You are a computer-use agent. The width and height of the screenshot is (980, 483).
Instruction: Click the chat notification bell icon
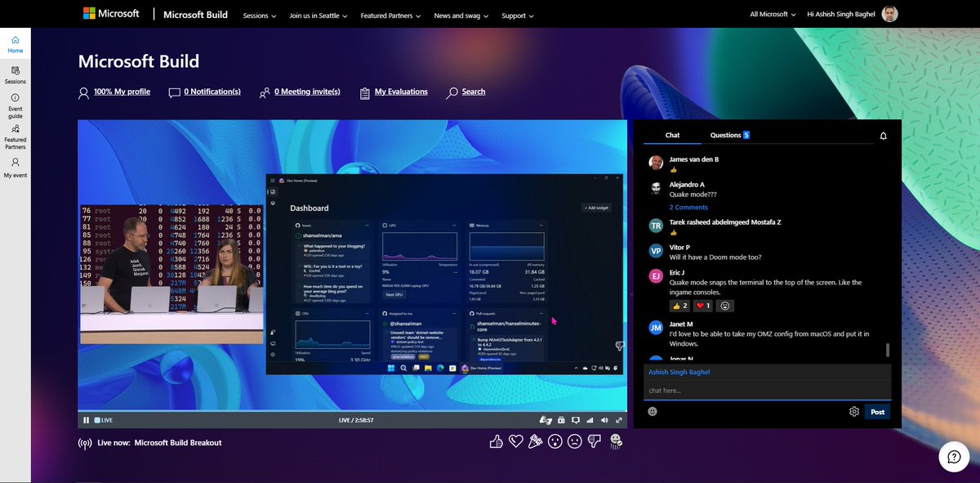pyautogui.click(x=884, y=136)
